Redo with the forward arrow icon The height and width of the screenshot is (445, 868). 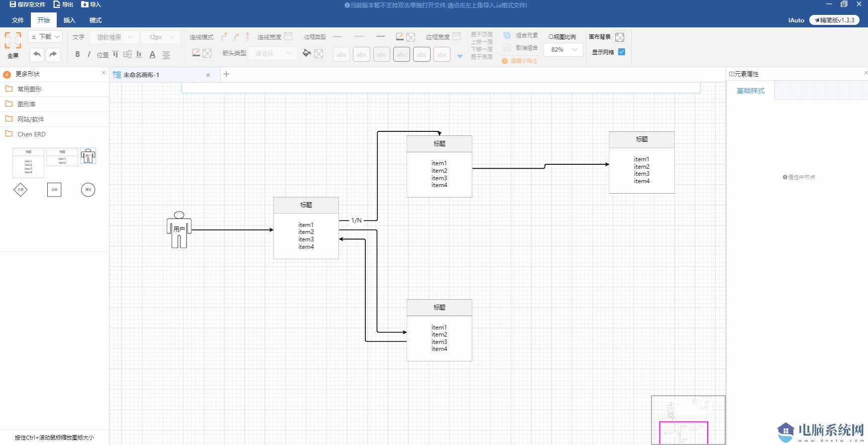53,54
